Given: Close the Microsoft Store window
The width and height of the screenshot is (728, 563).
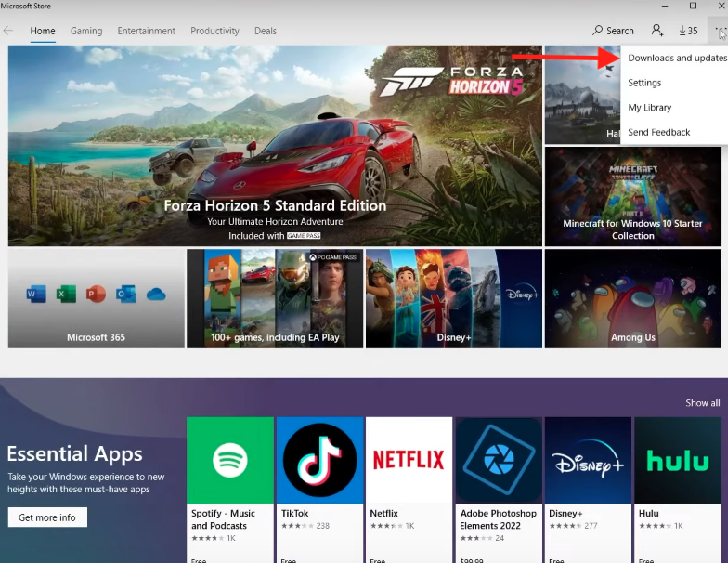Looking at the screenshot, I should tap(721, 6).
